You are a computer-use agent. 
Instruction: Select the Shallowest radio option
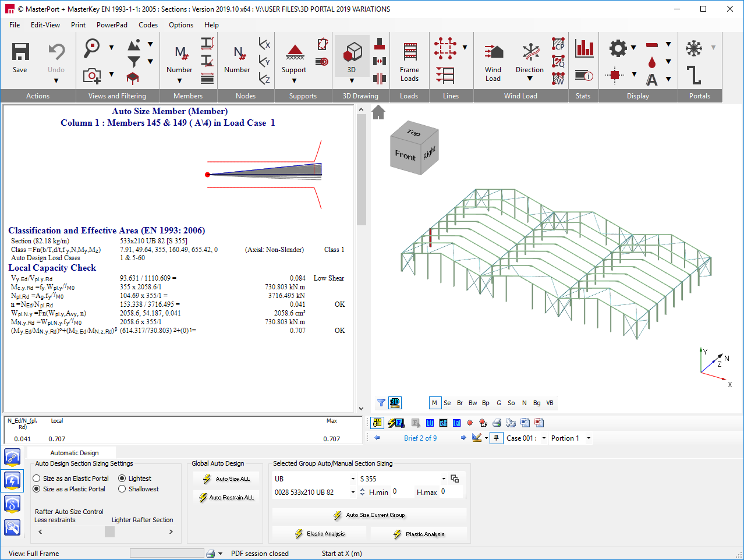122,489
